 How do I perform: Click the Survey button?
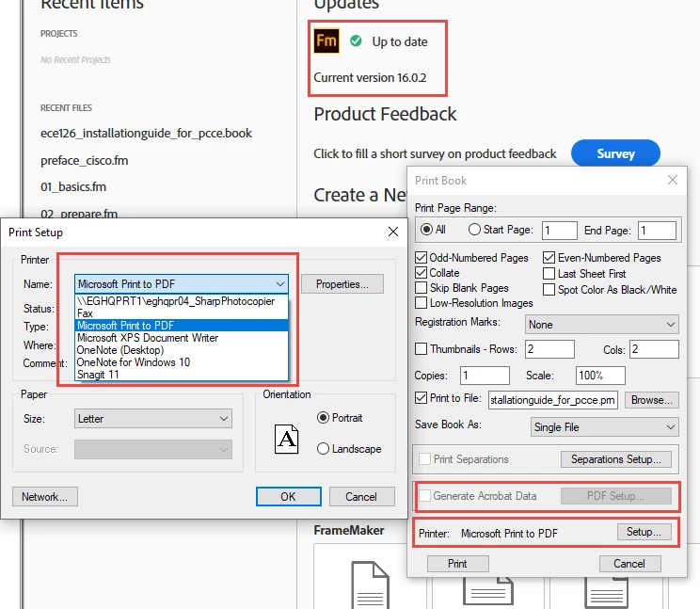pos(615,153)
